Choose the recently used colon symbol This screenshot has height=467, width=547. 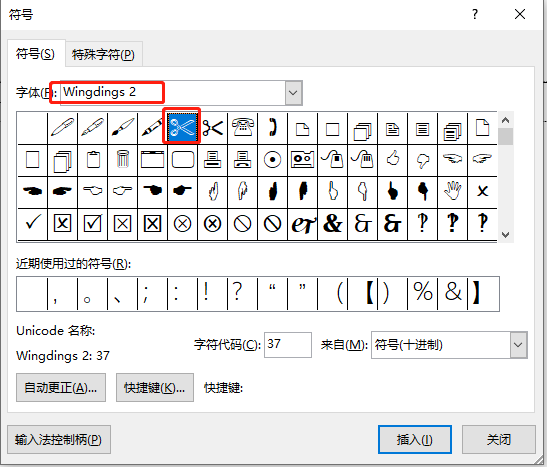tap(182, 294)
